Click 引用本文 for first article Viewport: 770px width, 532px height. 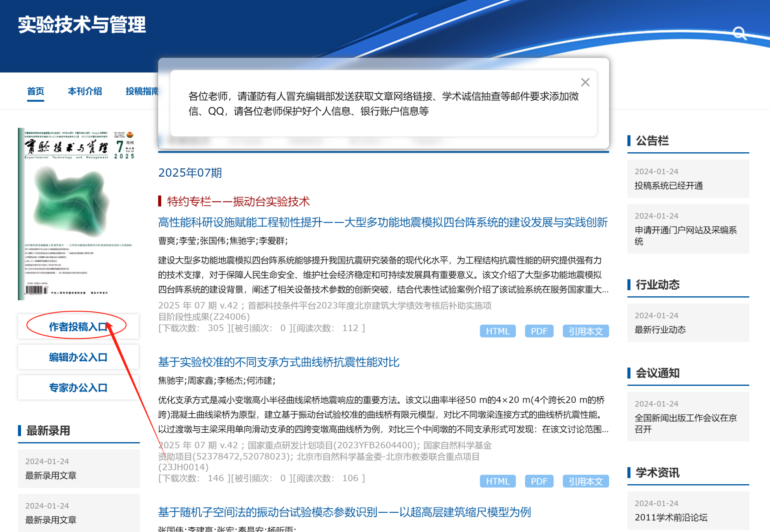click(x=585, y=331)
